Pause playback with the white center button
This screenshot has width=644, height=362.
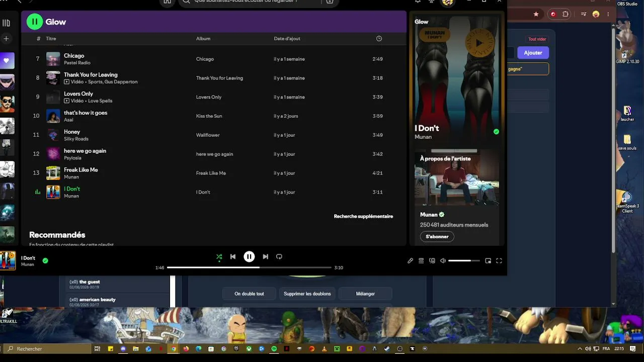click(x=249, y=256)
